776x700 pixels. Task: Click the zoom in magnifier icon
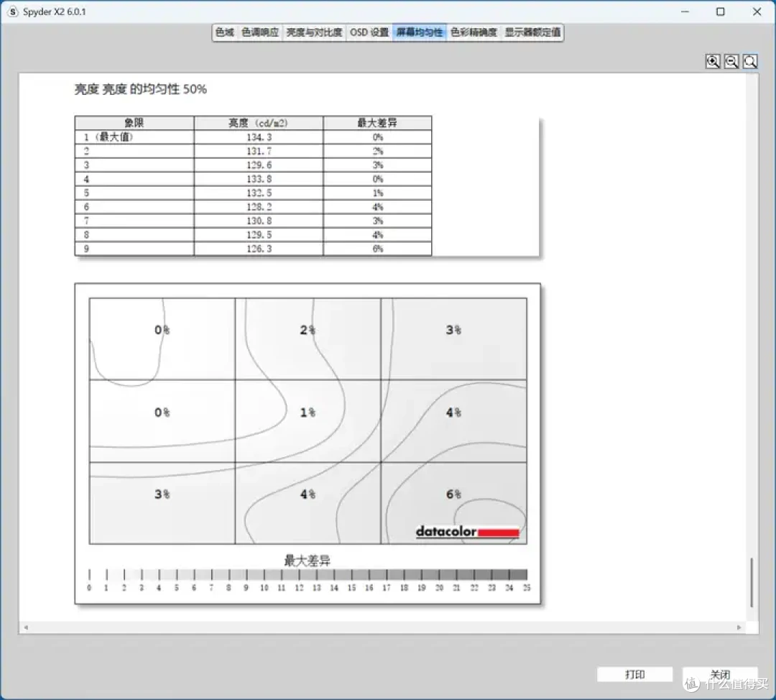[713, 61]
